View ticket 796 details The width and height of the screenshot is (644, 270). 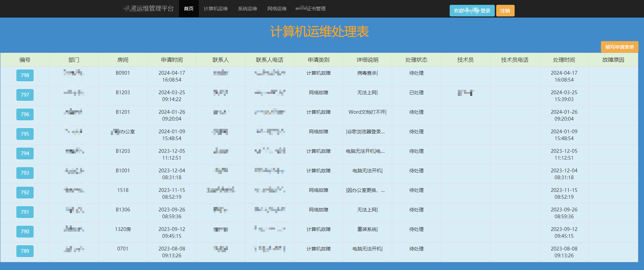click(25, 114)
